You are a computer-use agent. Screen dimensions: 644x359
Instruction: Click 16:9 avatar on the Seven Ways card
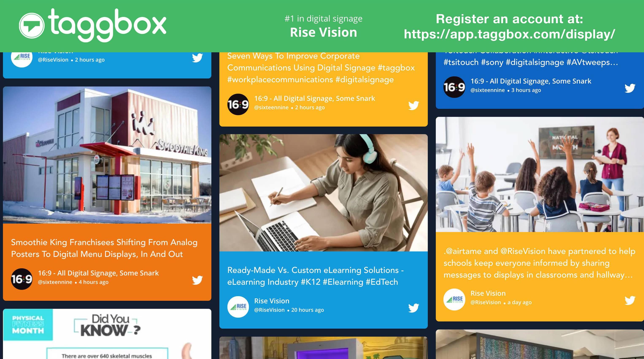[x=238, y=104]
